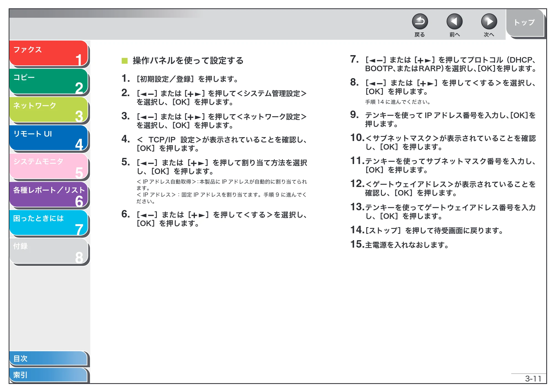554x392 pixels.
Task: Open chapter 4 リモート UI tab
Action: point(49,138)
